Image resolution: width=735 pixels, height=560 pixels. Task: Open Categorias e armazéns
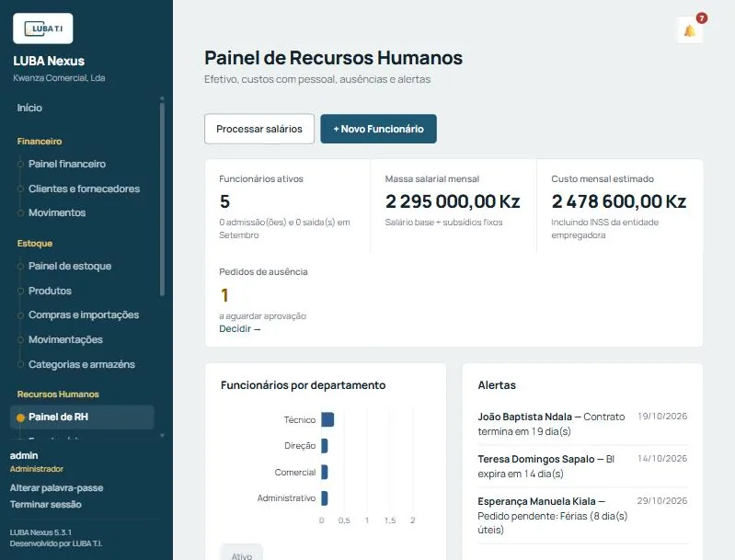click(82, 364)
